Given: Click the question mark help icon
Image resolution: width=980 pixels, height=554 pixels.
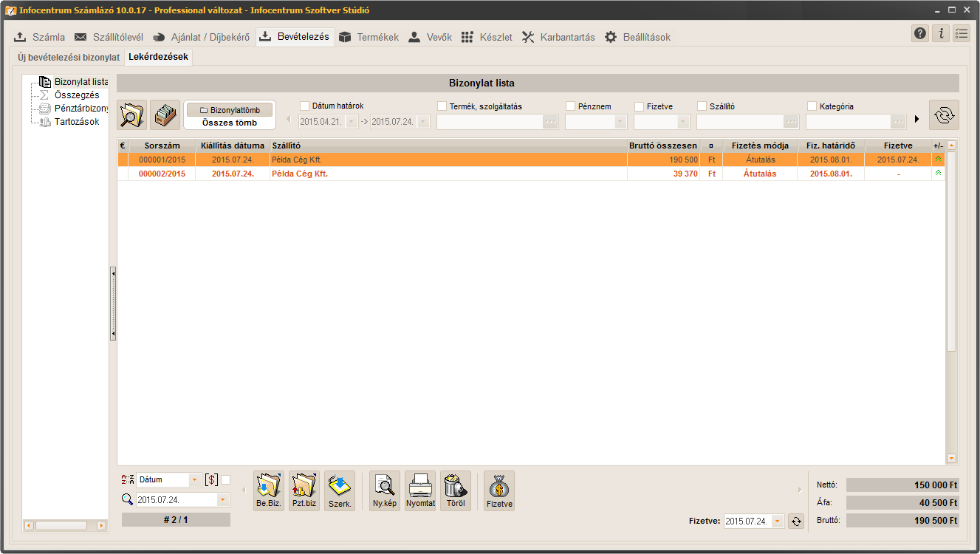Looking at the screenshot, I should coord(920,33).
